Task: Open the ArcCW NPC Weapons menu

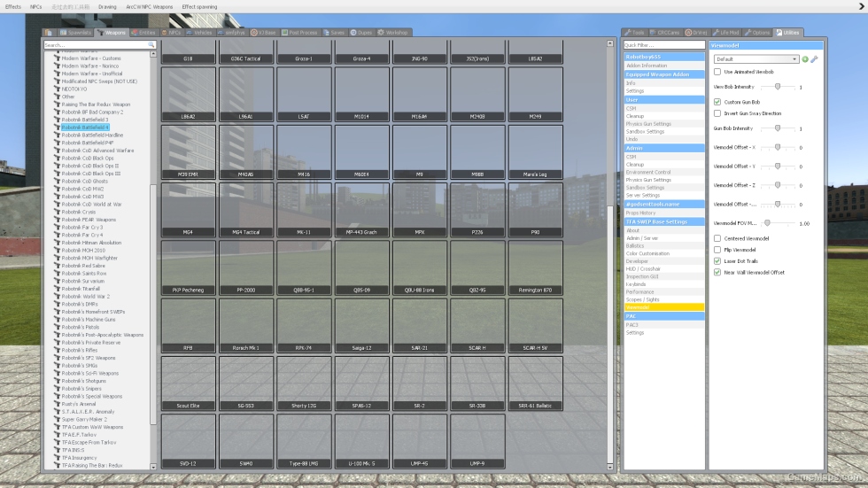Action: point(149,6)
